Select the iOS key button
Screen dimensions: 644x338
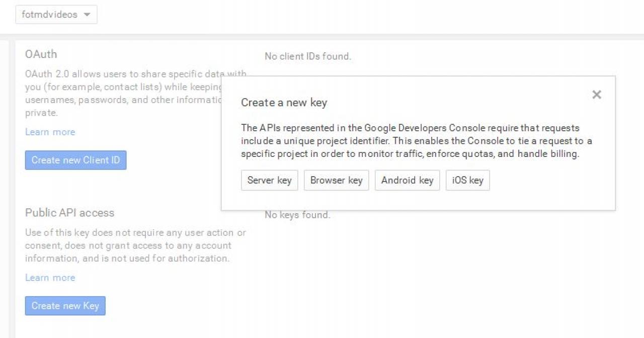click(x=467, y=180)
